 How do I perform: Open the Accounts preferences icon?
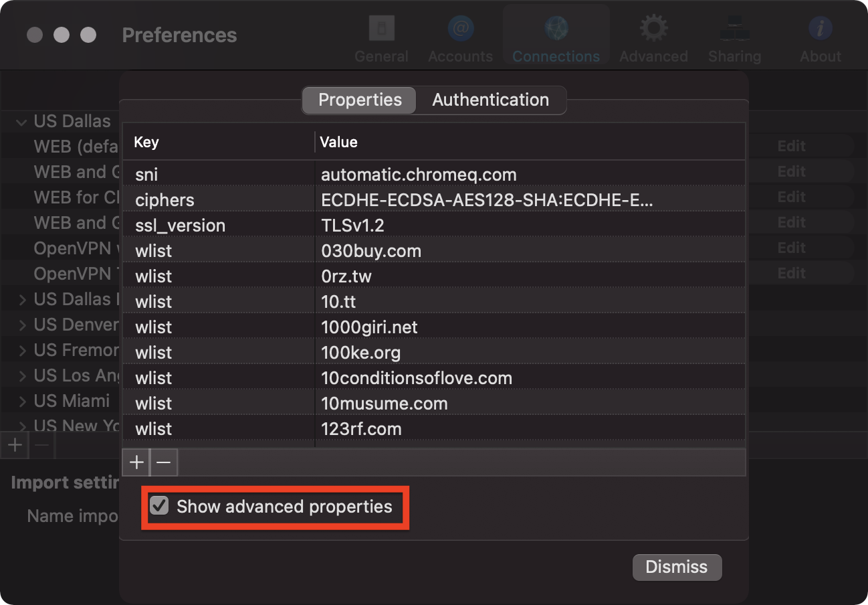coord(460,29)
